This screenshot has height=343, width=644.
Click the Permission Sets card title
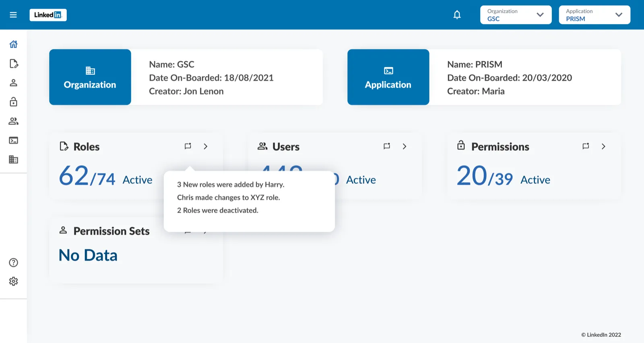(x=111, y=231)
